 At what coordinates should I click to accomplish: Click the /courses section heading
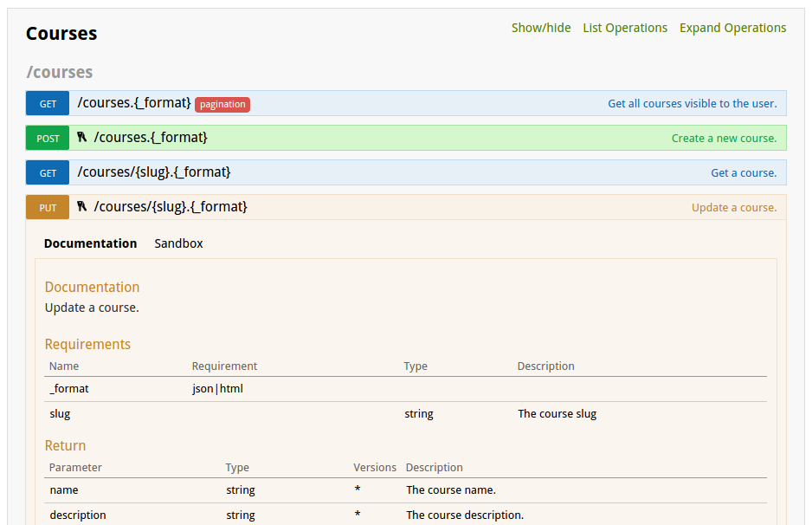[x=59, y=72]
